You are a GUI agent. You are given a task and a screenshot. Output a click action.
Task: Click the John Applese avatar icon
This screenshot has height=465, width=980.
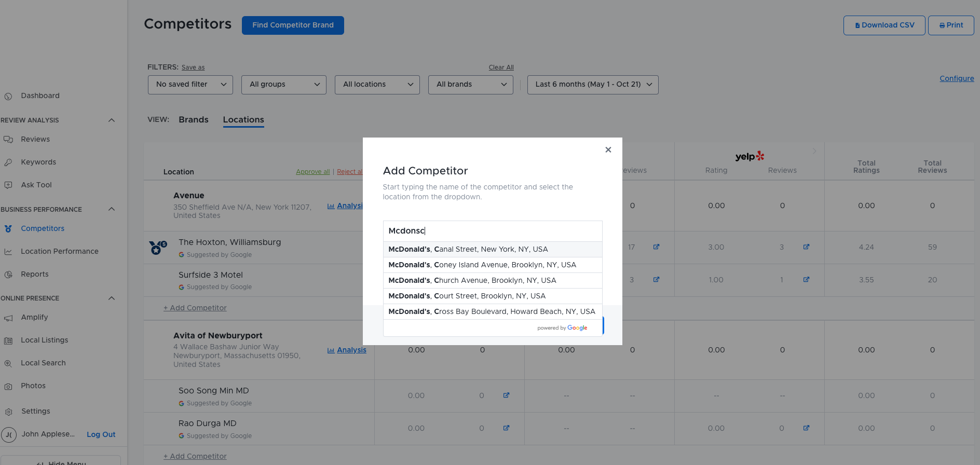(9, 435)
